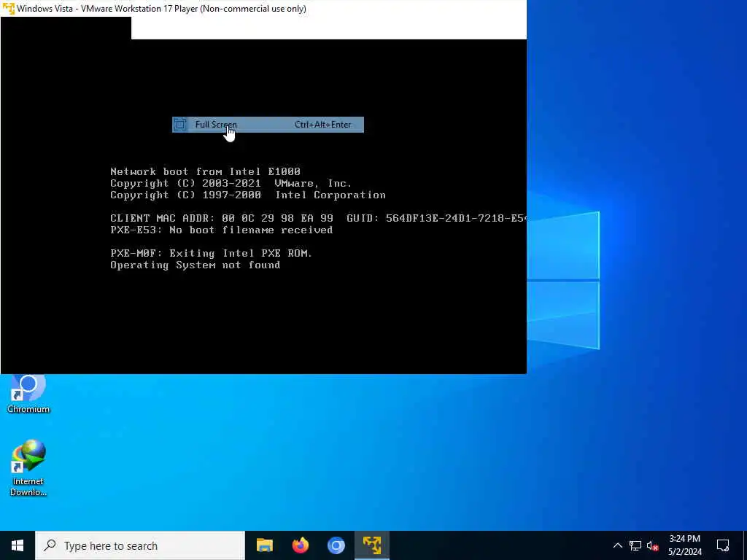Click the search magnifier icon in taskbar

50,545
